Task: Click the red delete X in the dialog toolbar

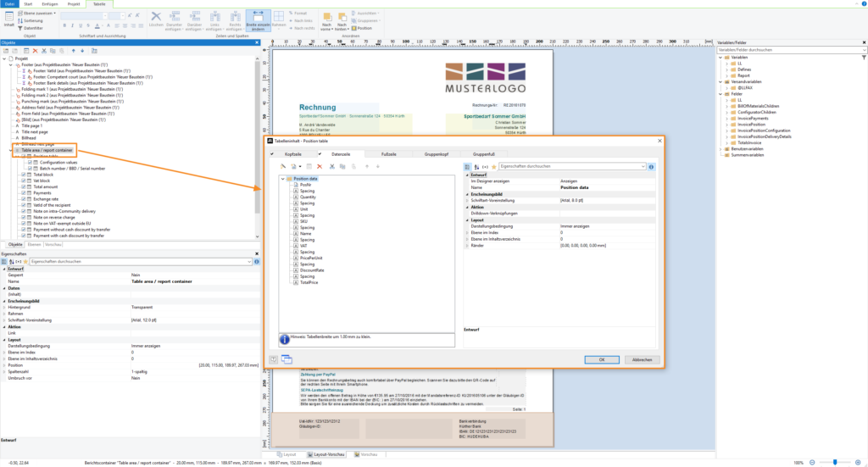Action: point(319,167)
